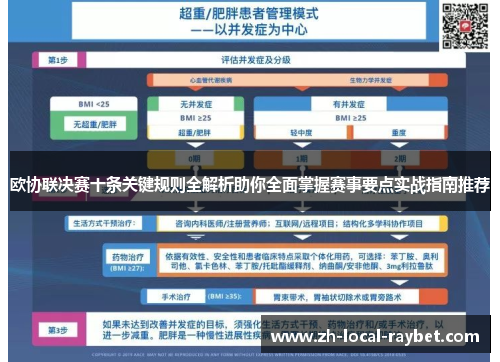The image size is (500, 362).
Task: Select the 无并发症 header
Action: coord(196,104)
